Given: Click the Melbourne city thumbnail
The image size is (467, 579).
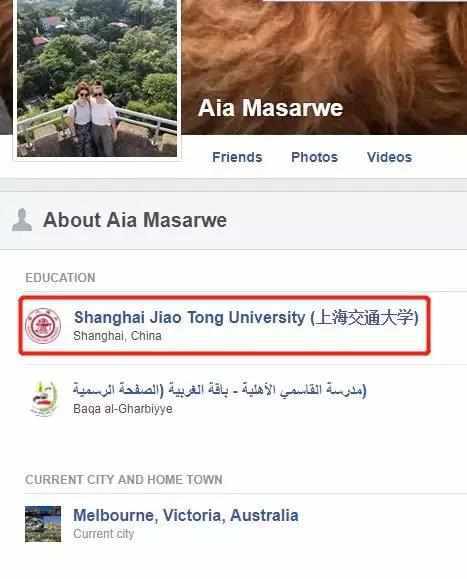Looking at the screenshot, I should pos(43,524).
